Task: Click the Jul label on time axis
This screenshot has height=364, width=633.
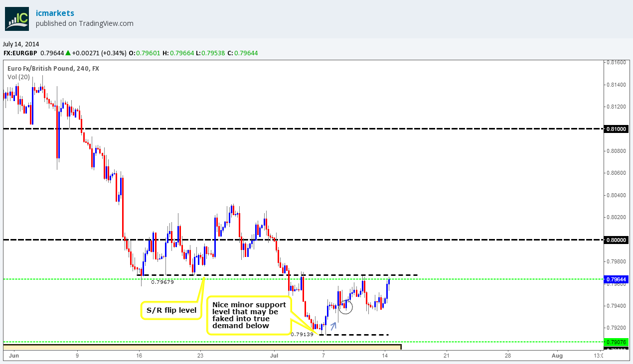Action: coord(274,356)
